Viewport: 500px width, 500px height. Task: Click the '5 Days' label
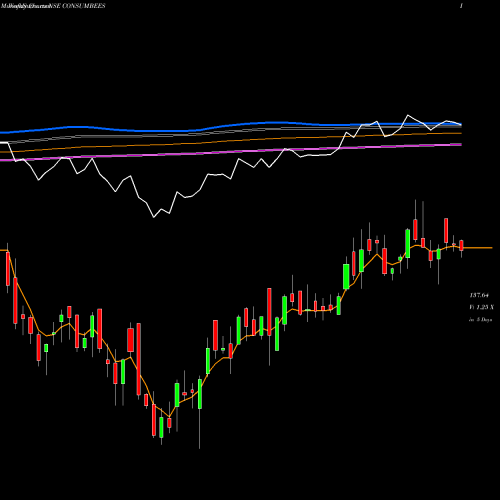[x=484, y=320]
